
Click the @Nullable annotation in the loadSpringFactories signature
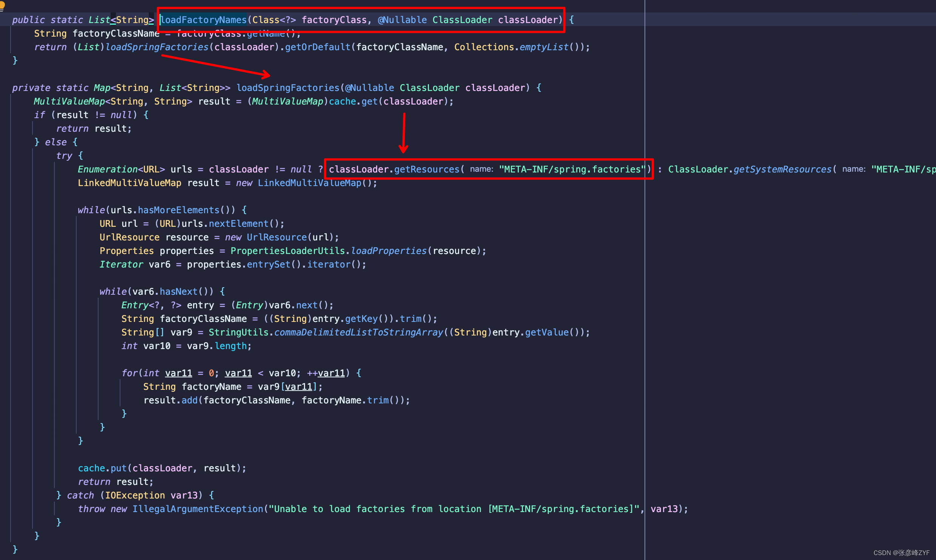click(369, 88)
